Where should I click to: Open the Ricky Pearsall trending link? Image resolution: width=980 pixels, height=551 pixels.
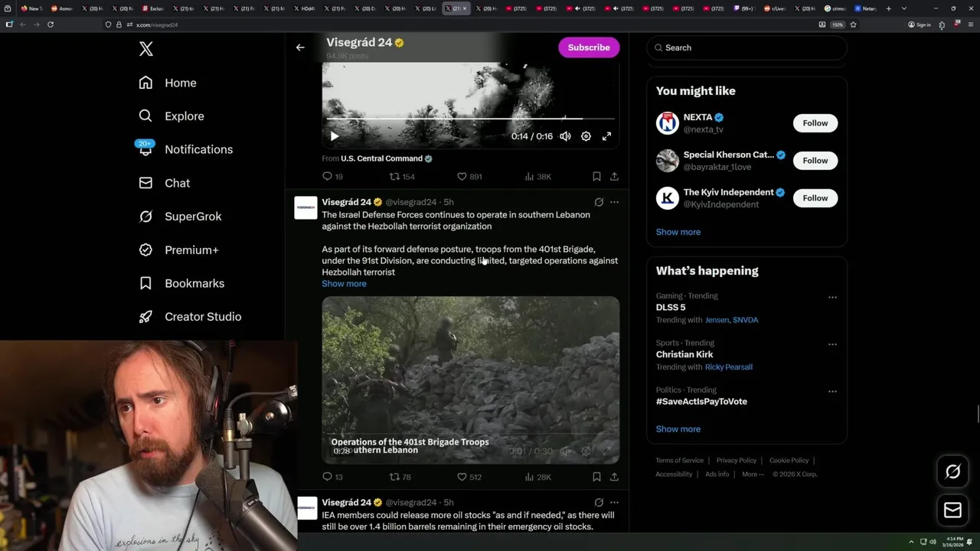click(728, 367)
